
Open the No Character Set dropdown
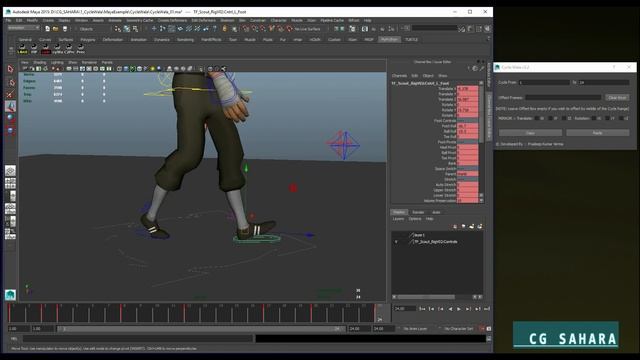tap(458, 329)
